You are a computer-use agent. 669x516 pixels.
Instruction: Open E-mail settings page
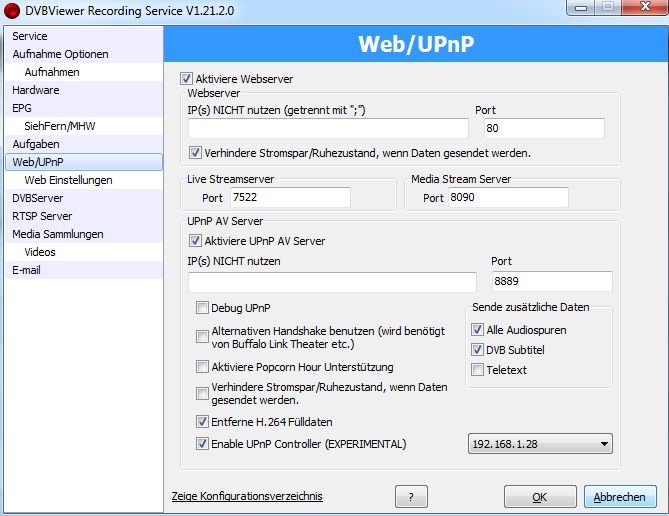[x=84, y=270]
